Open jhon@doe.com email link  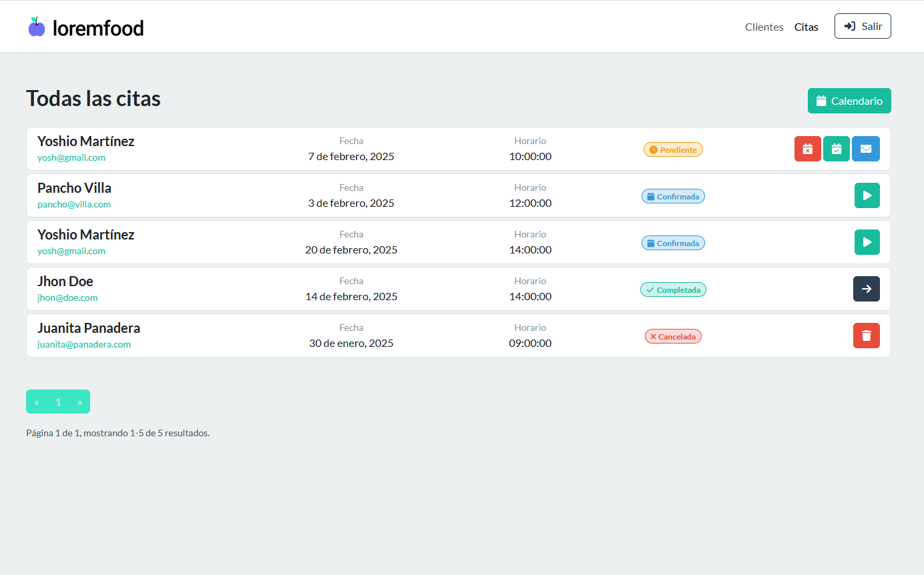[67, 298]
